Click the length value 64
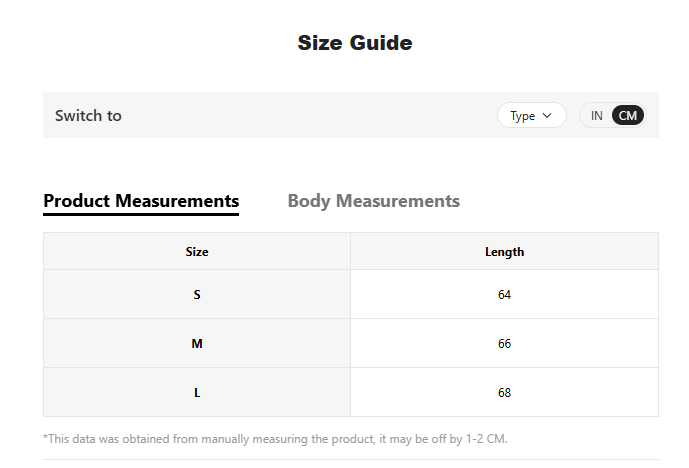This screenshot has width=689, height=468. point(504,294)
